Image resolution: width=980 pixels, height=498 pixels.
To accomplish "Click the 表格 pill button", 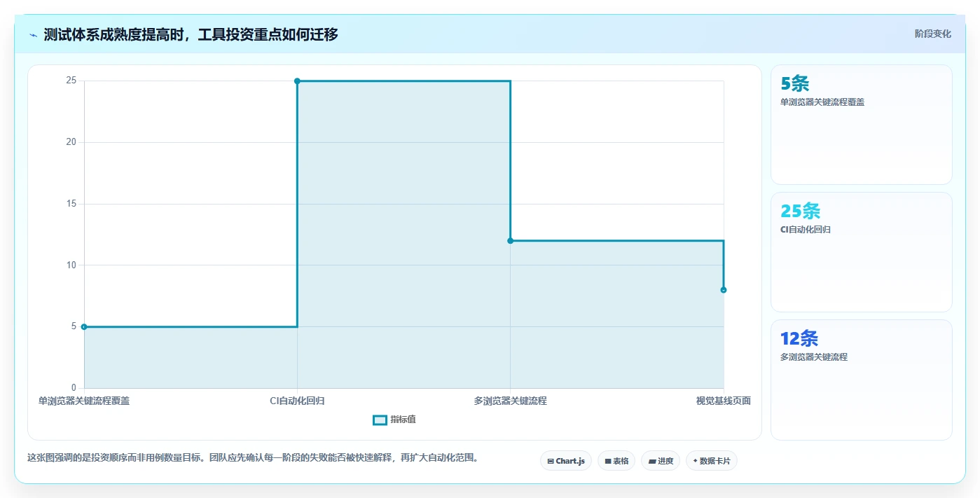I will [x=616, y=461].
